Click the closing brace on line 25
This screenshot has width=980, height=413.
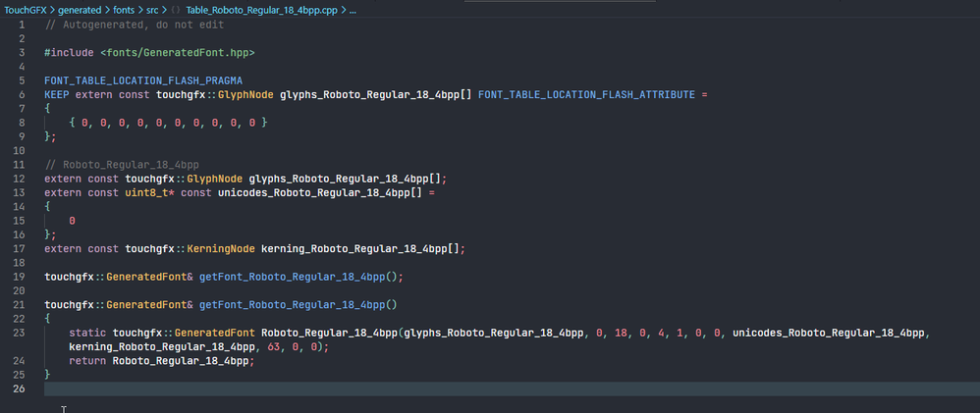pyautogui.click(x=47, y=375)
